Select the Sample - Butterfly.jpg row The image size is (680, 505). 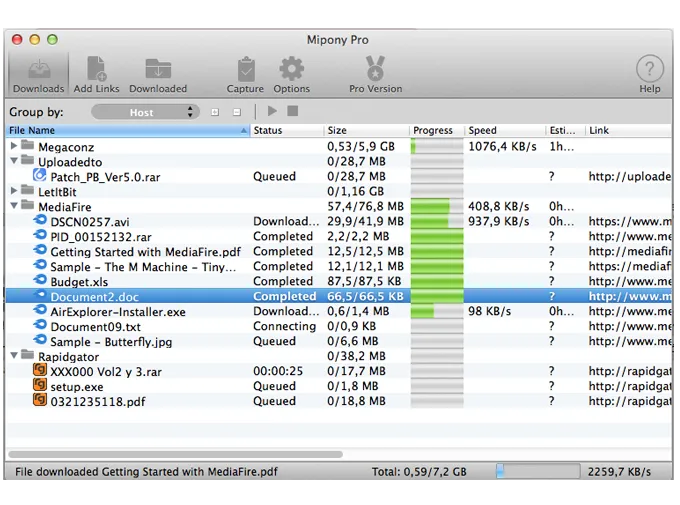coord(338,341)
